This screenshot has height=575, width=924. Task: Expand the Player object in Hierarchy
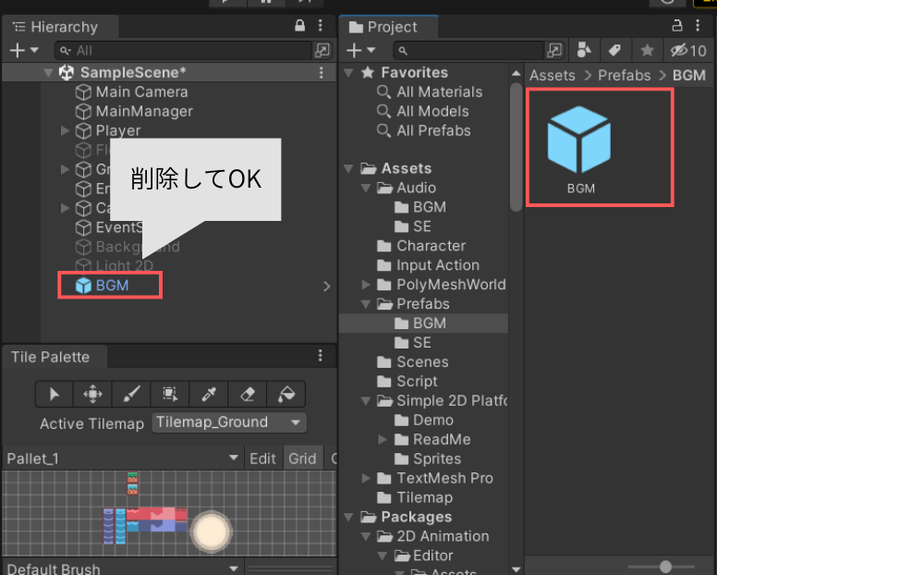pos(65,130)
